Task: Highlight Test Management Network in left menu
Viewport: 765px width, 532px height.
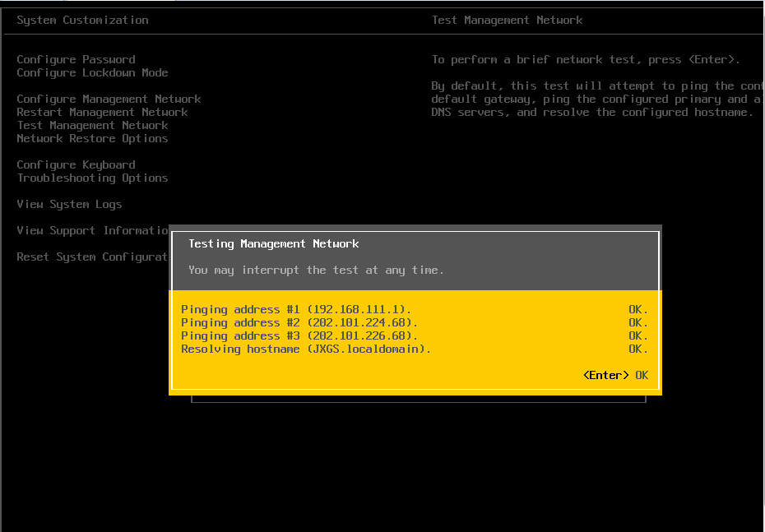Action: coord(92,125)
